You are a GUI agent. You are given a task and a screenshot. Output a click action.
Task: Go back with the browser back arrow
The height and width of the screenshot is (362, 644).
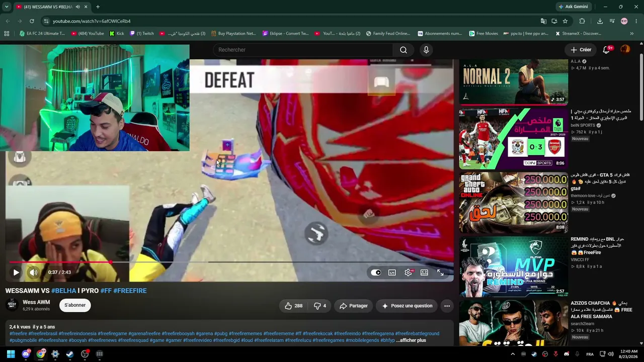point(8,21)
